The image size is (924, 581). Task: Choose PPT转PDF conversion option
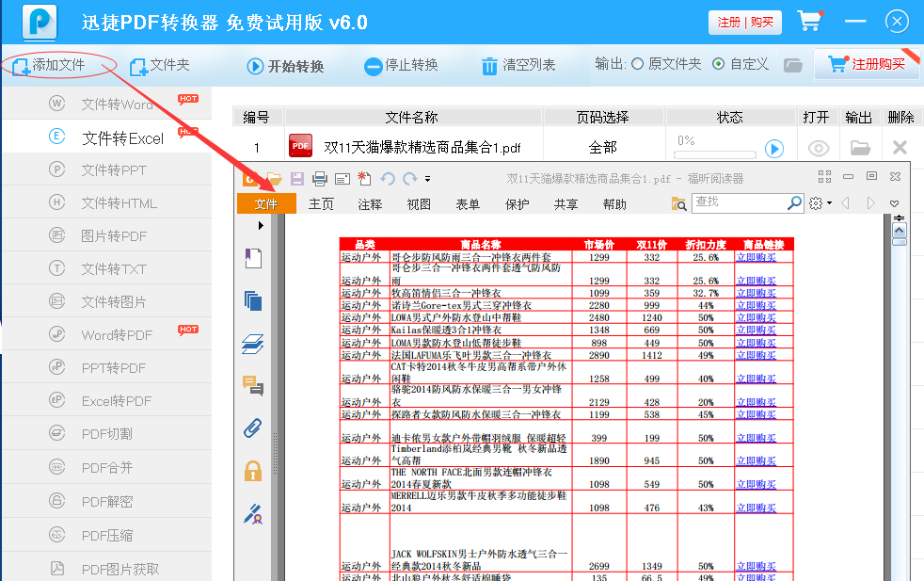tap(107, 368)
